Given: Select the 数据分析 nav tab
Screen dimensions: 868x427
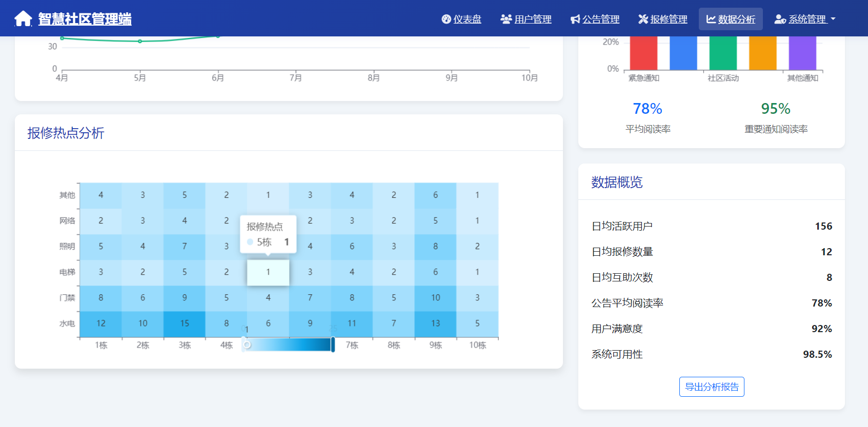Looking at the screenshot, I should tap(731, 19).
